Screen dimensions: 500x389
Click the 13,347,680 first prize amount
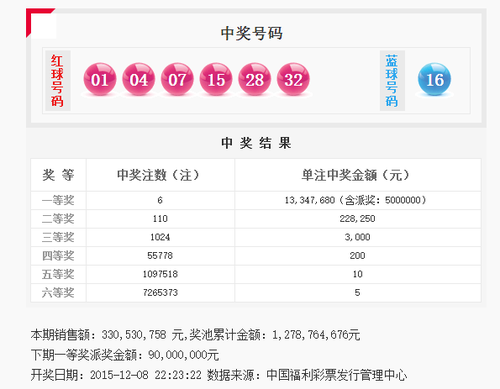point(310,200)
